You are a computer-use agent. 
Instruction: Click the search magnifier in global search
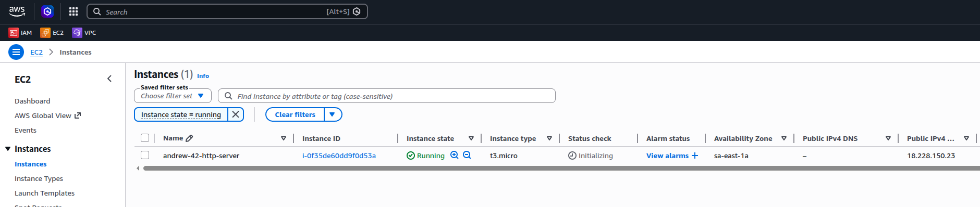(97, 11)
